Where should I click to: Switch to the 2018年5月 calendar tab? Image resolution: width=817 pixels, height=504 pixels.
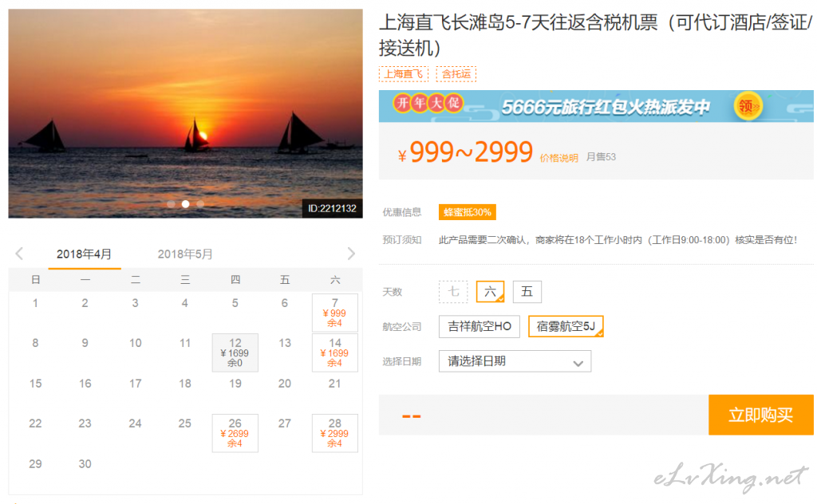(x=185, y=254)
